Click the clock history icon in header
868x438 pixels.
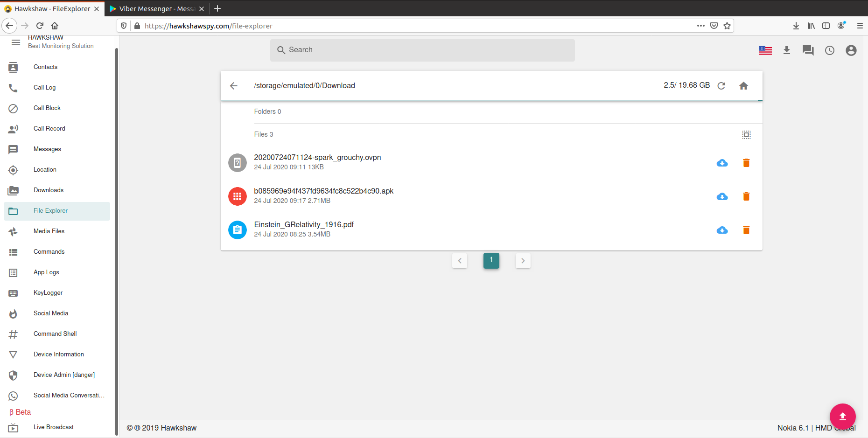click(x=830, y=50)
